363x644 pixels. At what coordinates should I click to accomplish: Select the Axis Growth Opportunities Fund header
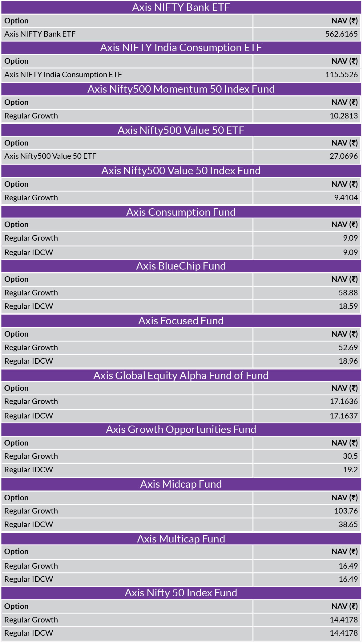pos(181,429)
